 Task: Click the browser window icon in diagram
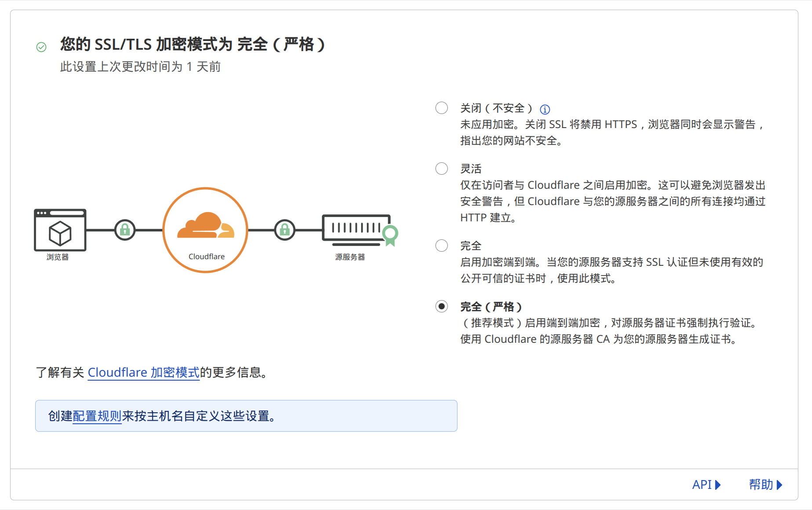pos(60,230)
